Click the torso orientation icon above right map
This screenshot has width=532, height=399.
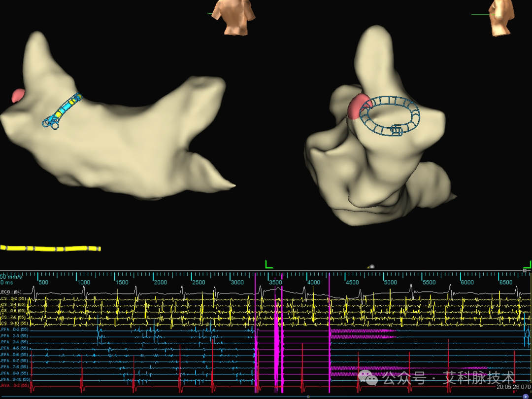[501, 17]
